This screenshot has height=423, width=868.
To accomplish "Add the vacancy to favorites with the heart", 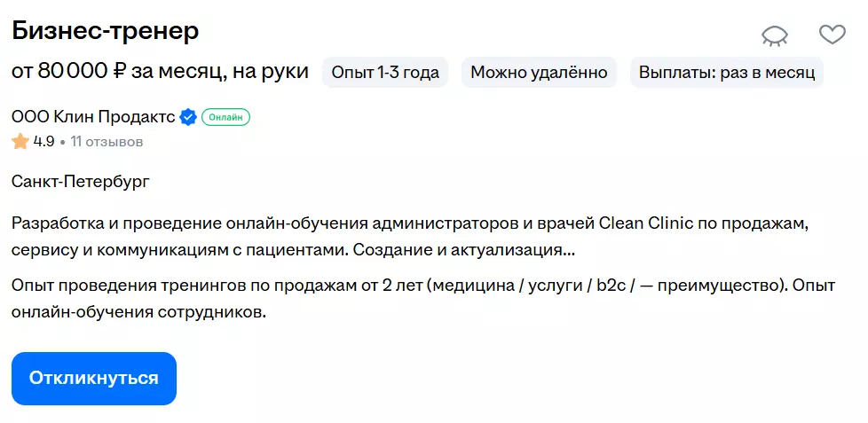I will pos(832,35).
